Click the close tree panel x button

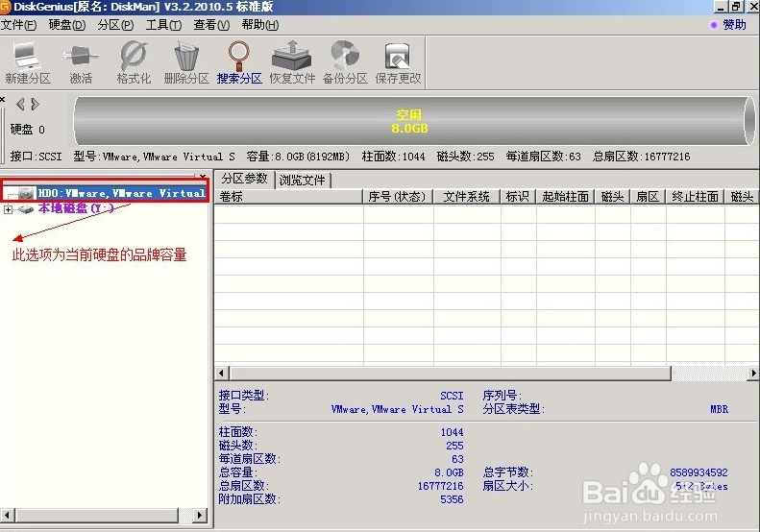tap(203, 176)
